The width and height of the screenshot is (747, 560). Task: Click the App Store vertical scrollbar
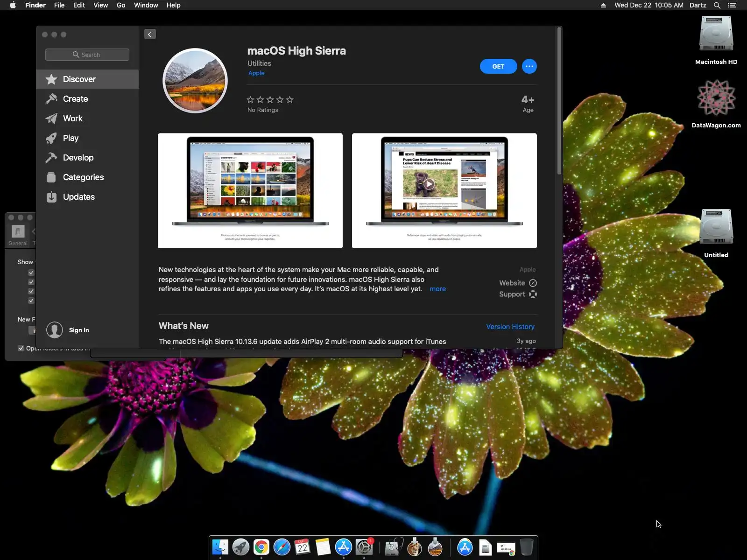click(559, 101)
